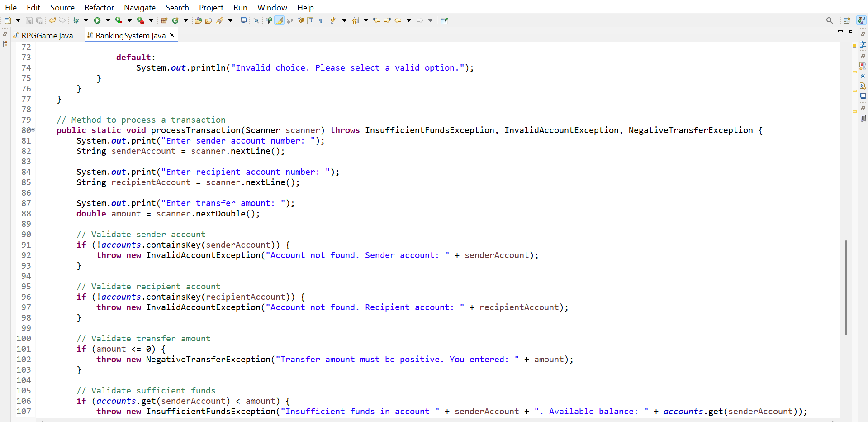Open the Project menu
Image resolution: width=868 pixels, height=422 pixels.
[211, 7]
